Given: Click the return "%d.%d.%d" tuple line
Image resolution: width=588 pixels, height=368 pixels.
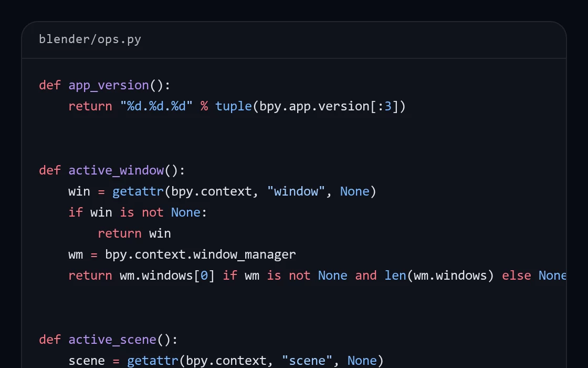Looking at the screenshot, I should pyautogui.click(x=237, y=106).
